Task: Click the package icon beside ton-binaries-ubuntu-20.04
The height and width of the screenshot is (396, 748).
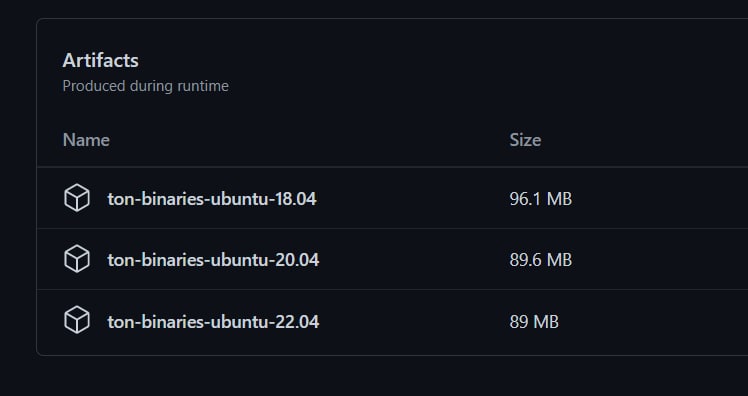Action: point(77,259)
